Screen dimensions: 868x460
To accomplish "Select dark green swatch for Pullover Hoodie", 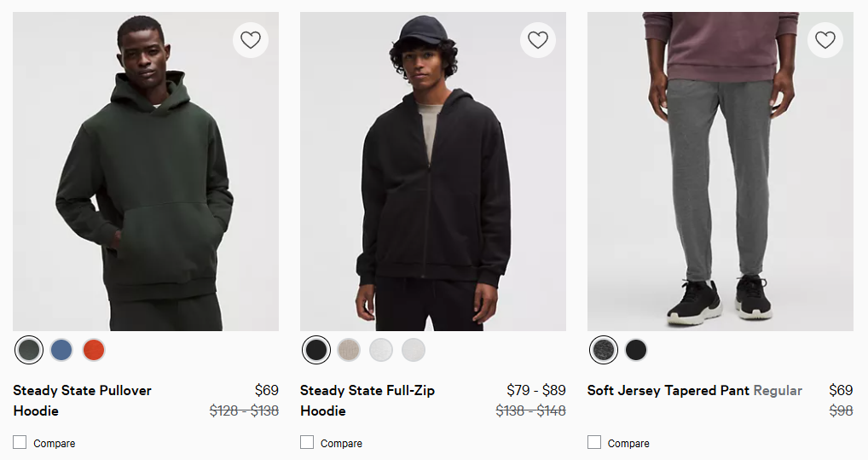I will [29, 350].
